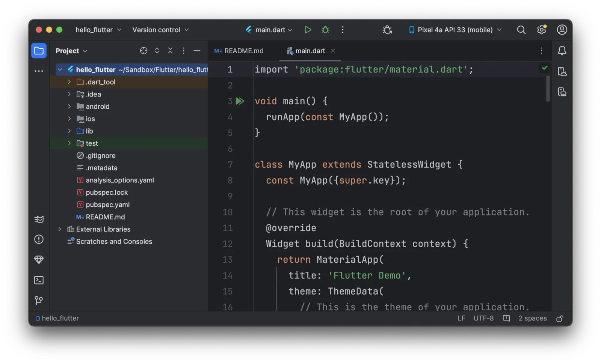Viewport: 601px width, 364px height.
Task: Click hello_flutter breadcrumb in status bar
Action: click(57, 318)
